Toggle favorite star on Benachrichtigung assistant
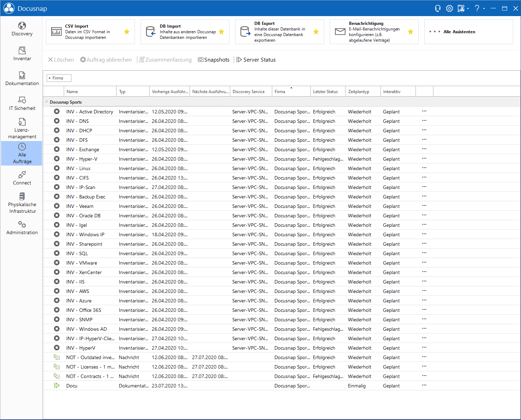 (411, 32)
